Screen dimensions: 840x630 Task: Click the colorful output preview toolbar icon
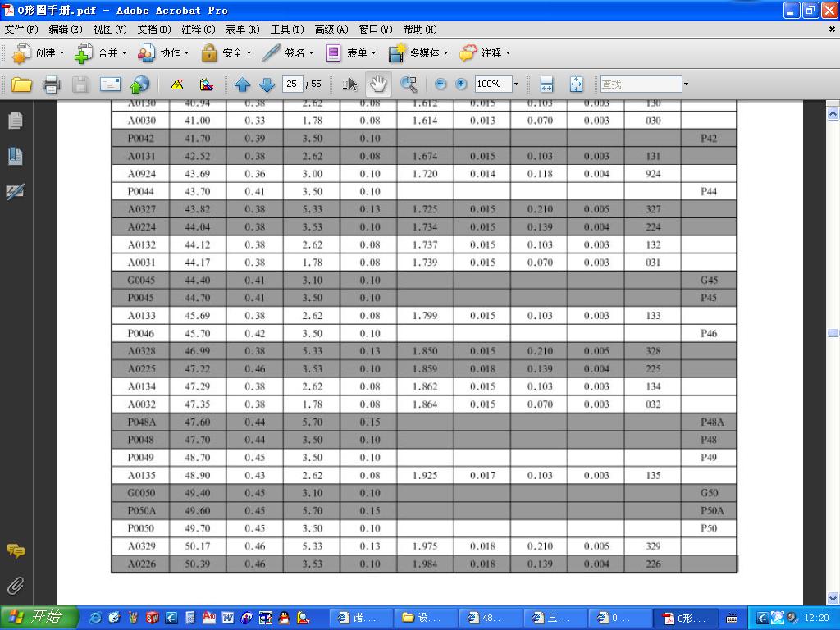click(206, 84)
